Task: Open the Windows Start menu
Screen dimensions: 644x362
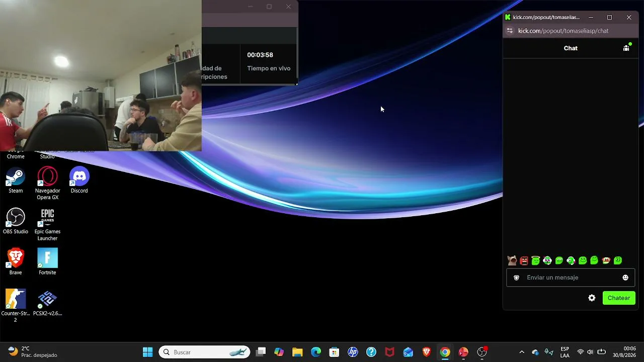Action: coord(147,352)
